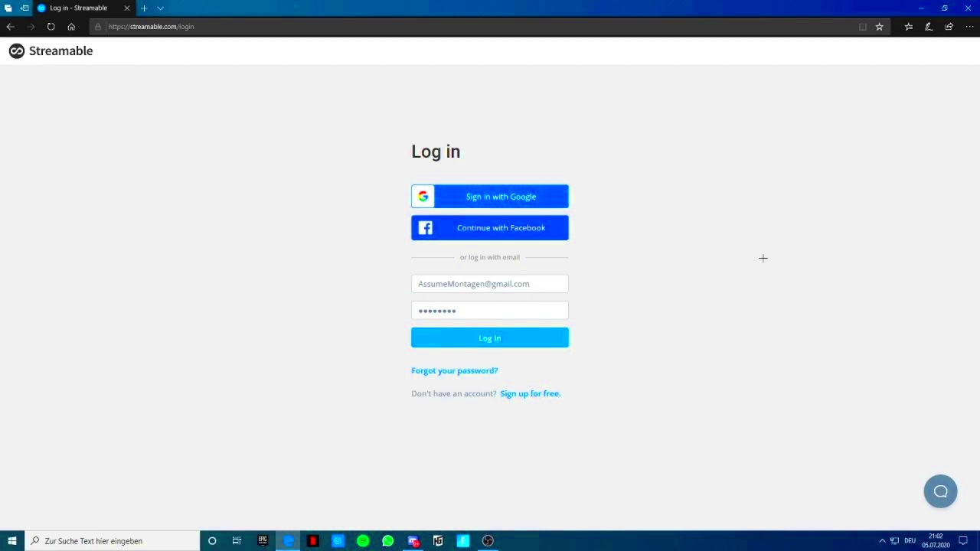
Task: Add notes with pen icon
Action: coord(929,27)
